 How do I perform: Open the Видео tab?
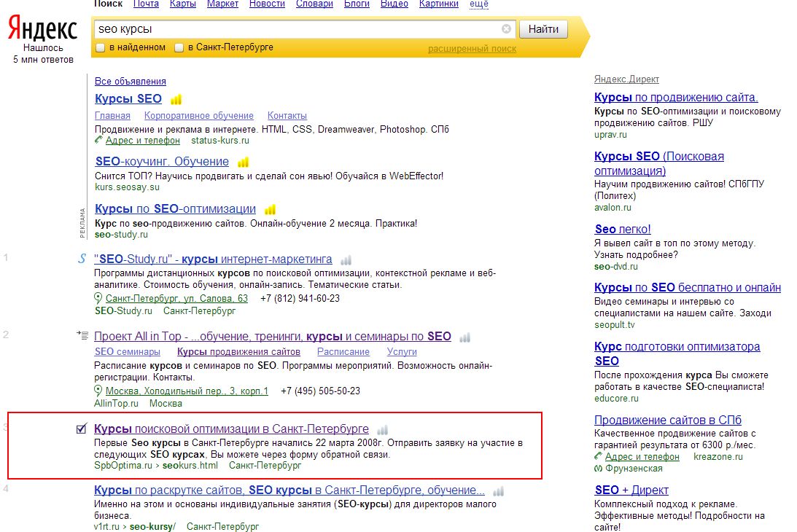click(394, 4)
